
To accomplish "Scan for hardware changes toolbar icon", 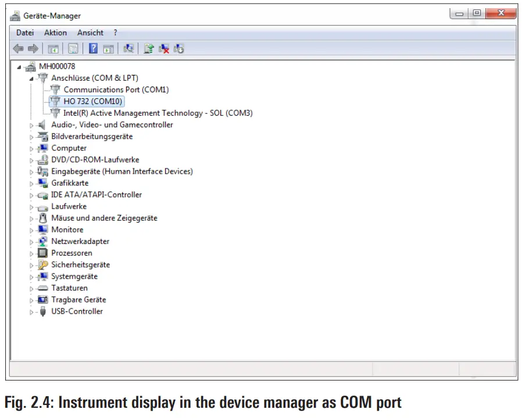I will tap(129, 48).
